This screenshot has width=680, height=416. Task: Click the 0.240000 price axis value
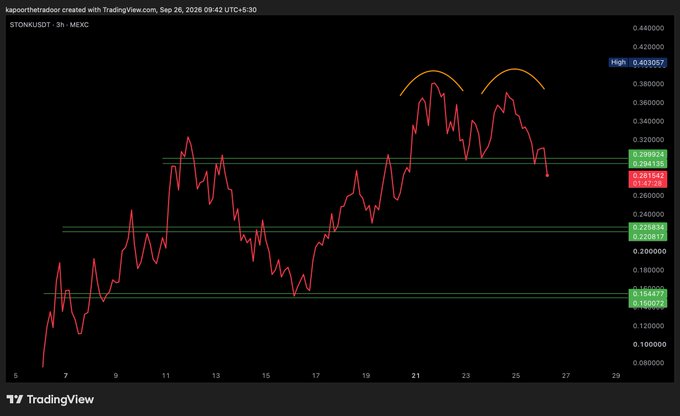(648, 214)
